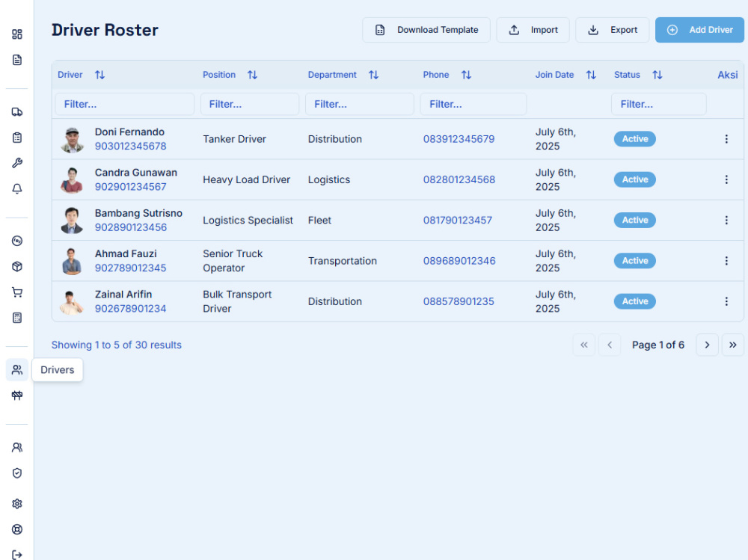
Task: Click the logout icon in sidebar
Action: click(16, 555)
